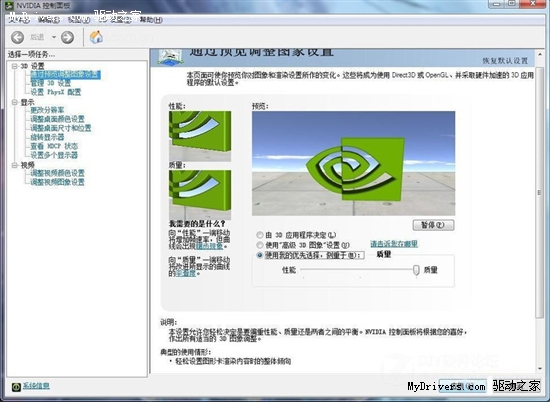Open the 锯齿接缝 help link
Image resolution: width=550 pixels, height=402 pixels.
(209, 246)
